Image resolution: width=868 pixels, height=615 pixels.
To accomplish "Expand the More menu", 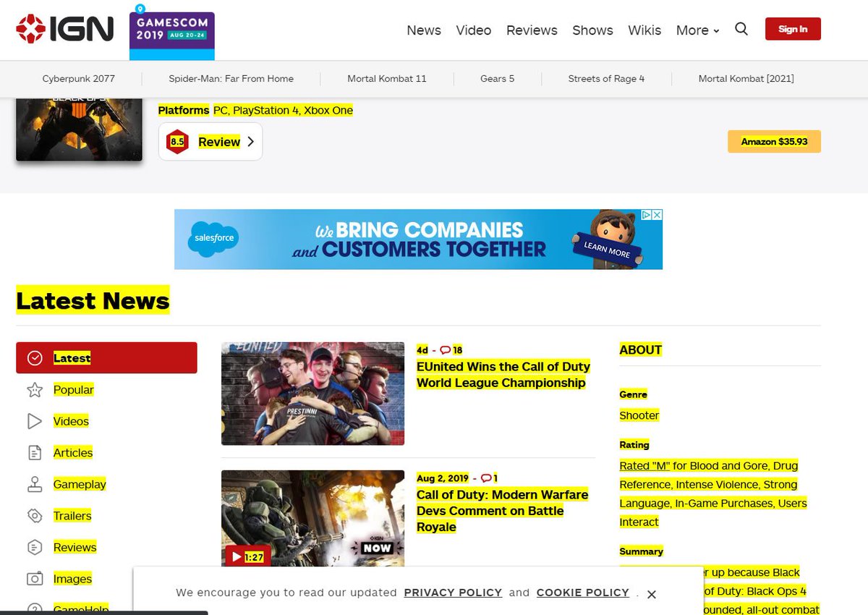I will tap(697, 30).
